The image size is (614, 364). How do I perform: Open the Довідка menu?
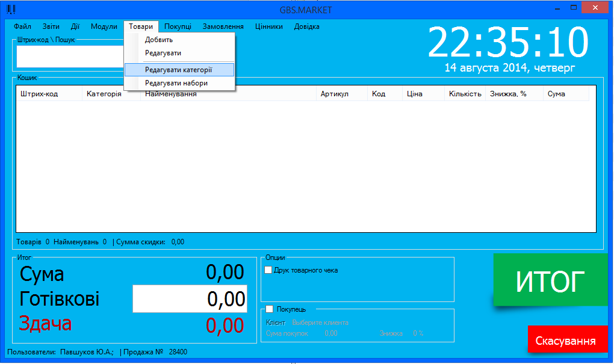[x=306, y=26]
